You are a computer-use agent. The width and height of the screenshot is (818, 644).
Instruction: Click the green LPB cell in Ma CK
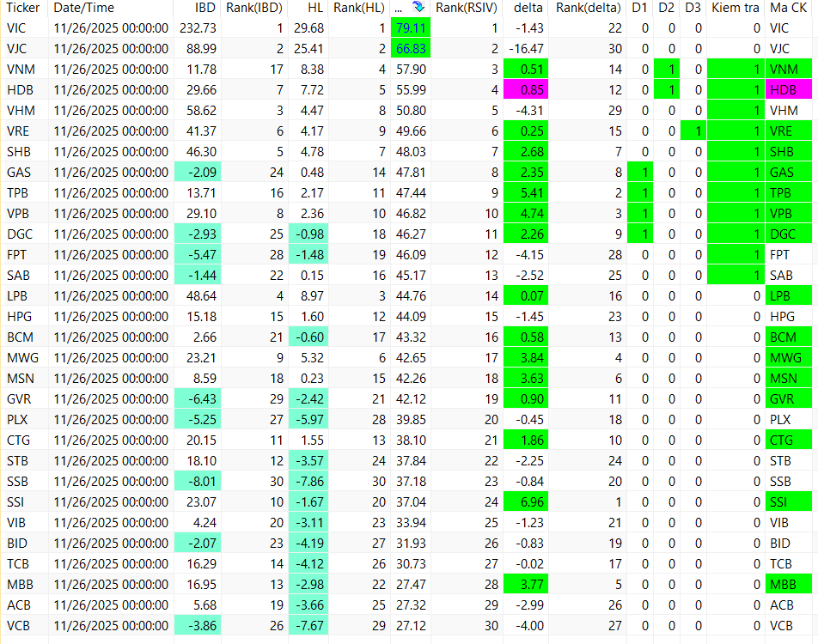[789, 295]
